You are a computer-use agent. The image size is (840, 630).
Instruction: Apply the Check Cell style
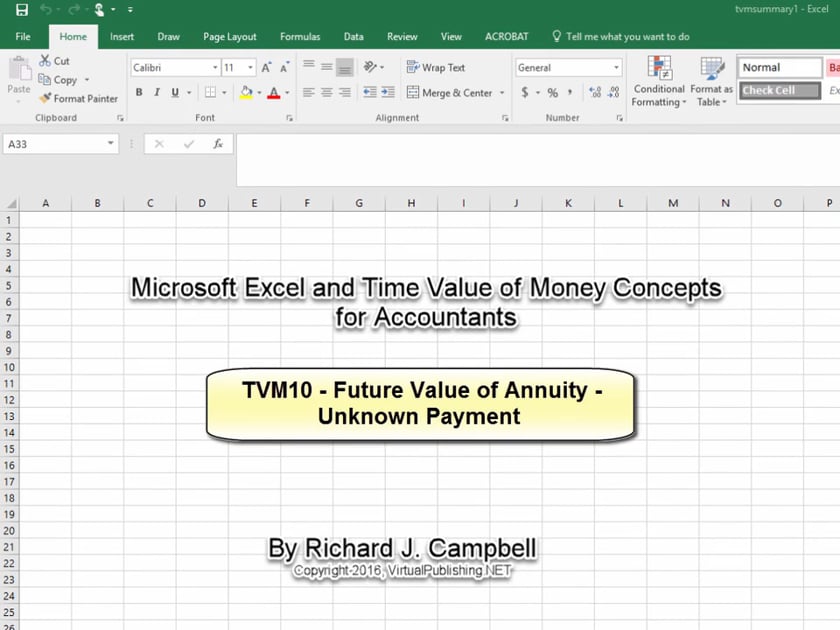coord(779,91)
